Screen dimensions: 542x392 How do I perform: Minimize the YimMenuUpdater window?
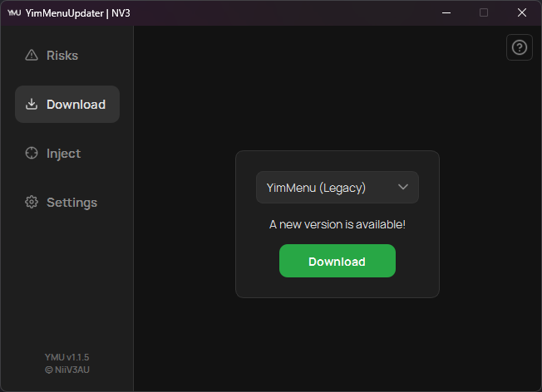446,12
